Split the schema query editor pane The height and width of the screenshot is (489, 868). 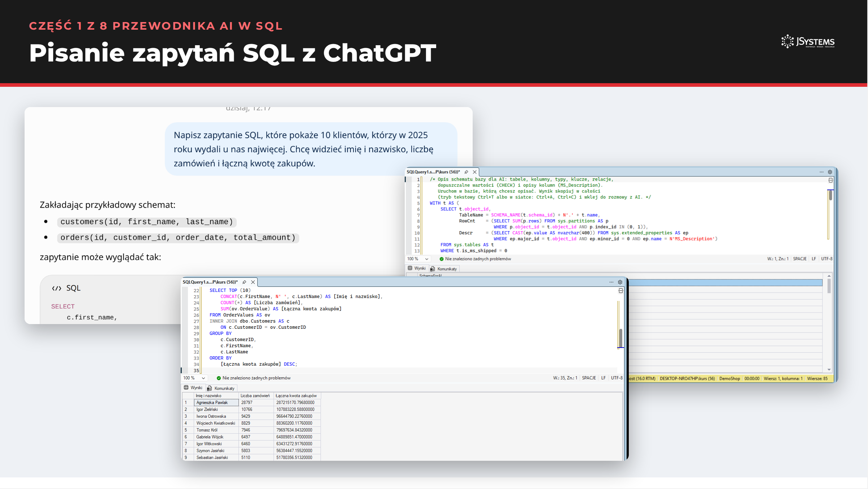click(x=830, y=180)
